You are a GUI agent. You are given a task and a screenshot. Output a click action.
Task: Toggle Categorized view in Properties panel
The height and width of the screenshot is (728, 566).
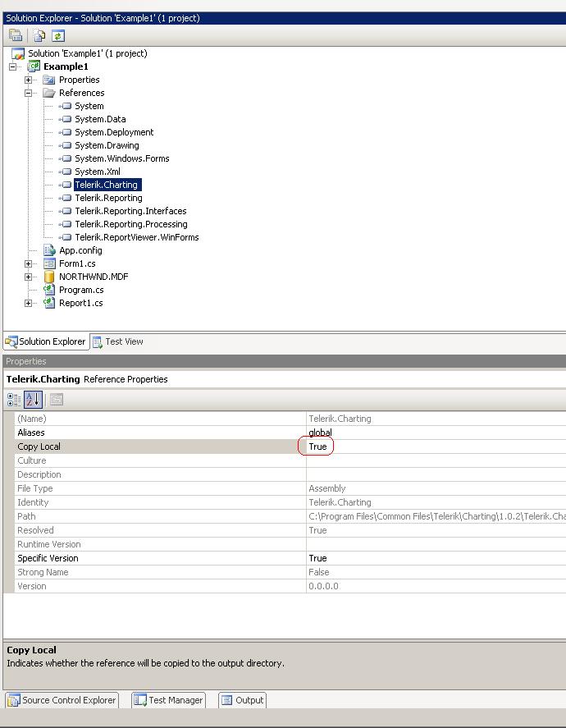pyautogui.click(x=14, y=400)
